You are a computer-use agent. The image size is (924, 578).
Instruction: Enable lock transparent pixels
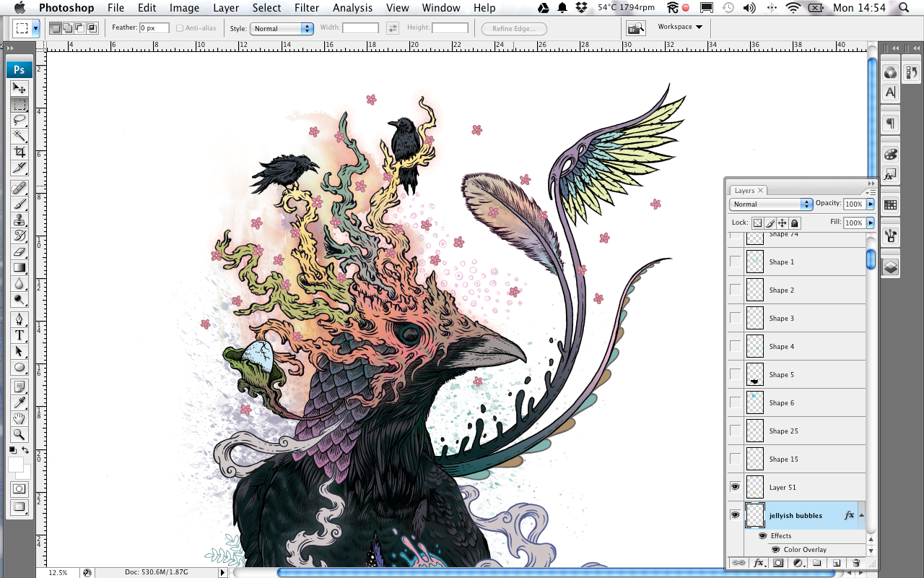(757, 223)
